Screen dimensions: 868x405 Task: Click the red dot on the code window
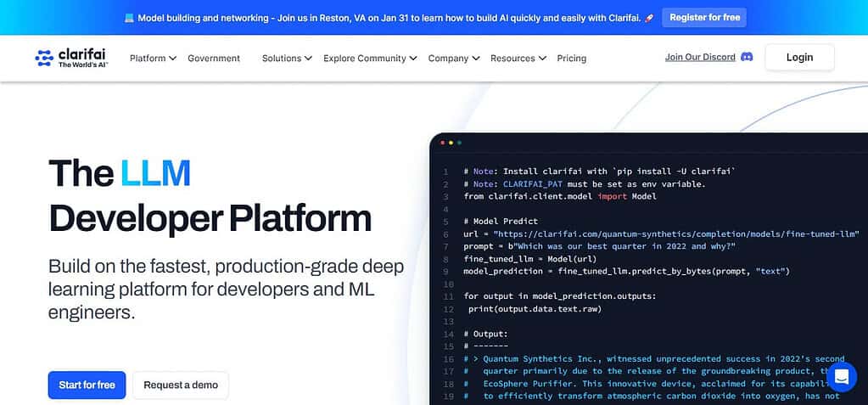pos(442,143)
